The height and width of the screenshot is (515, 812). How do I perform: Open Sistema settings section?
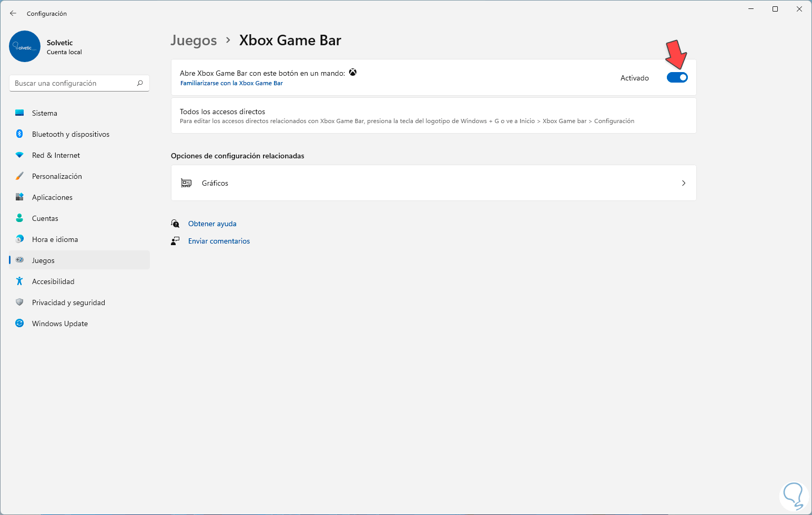tap(79, 113)
